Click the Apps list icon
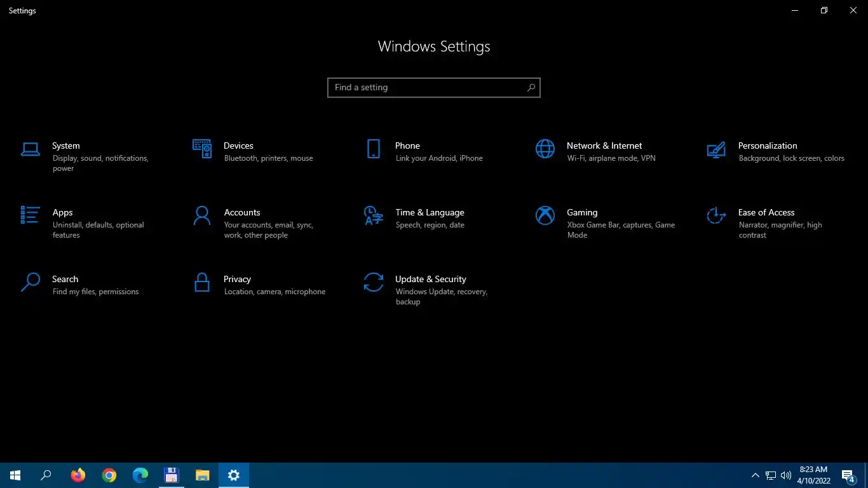The height and width of the screenshot is (488, 868). click(x=31, y=215)
